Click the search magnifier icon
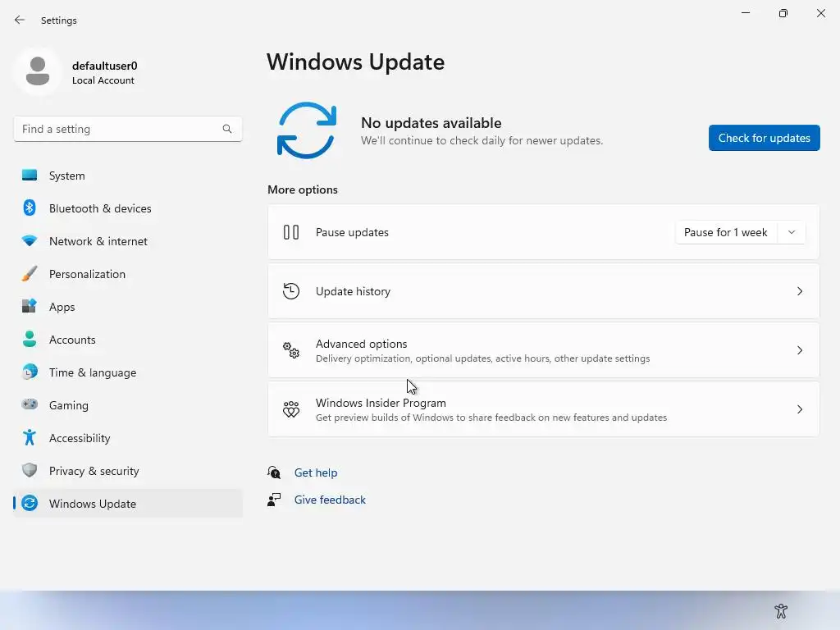The width and height of the screenshot is (840, 630). pos(227,129)
